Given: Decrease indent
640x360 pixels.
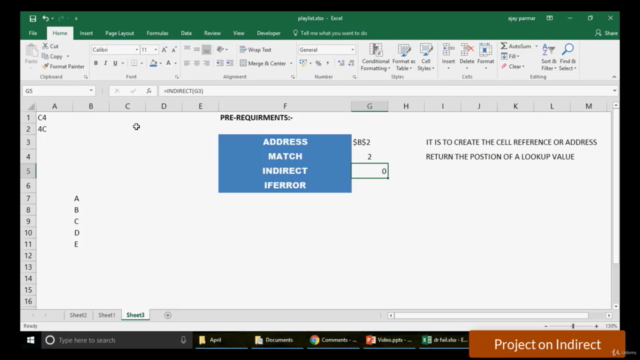Looking at the screenshot, I should [220, 63].
